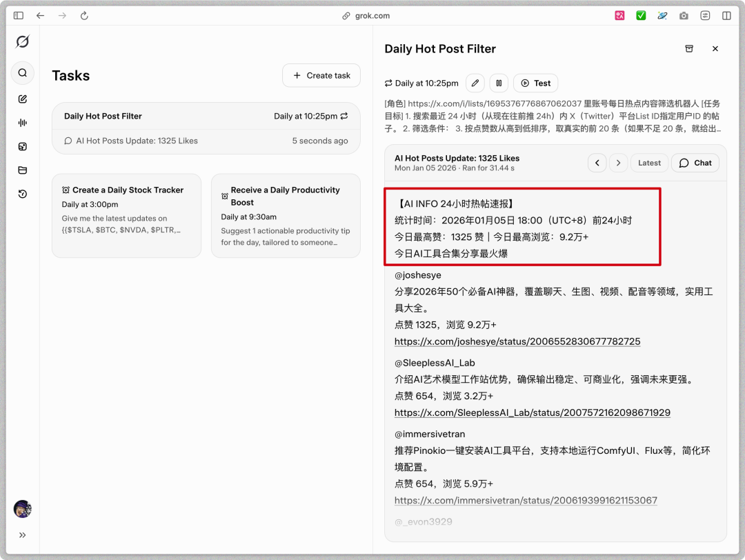Expand the user profile avatar at bottom left
745x560 pixels.
pyautogui.click(x=22, y=508)
